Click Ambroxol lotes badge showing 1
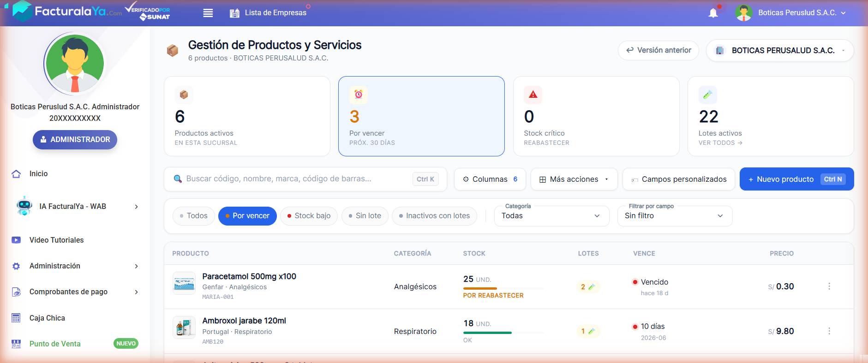This screenshot has height=363, width=868. (x=588, y=331)
